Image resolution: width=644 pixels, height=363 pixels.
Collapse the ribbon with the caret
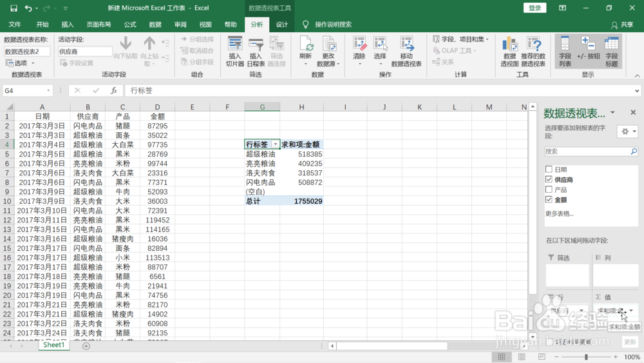click(x=637, y=75)
